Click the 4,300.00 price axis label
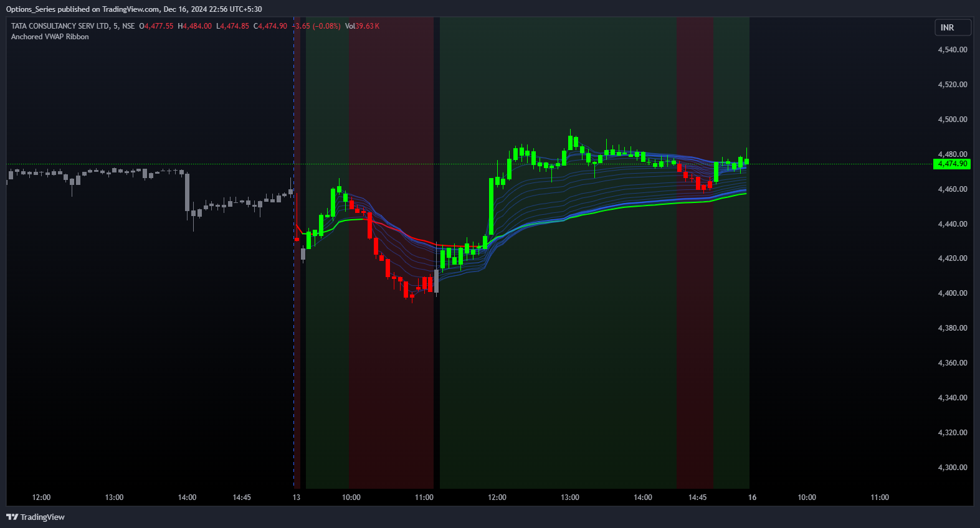This screenshot has height=528, width=980. (953, 468)
